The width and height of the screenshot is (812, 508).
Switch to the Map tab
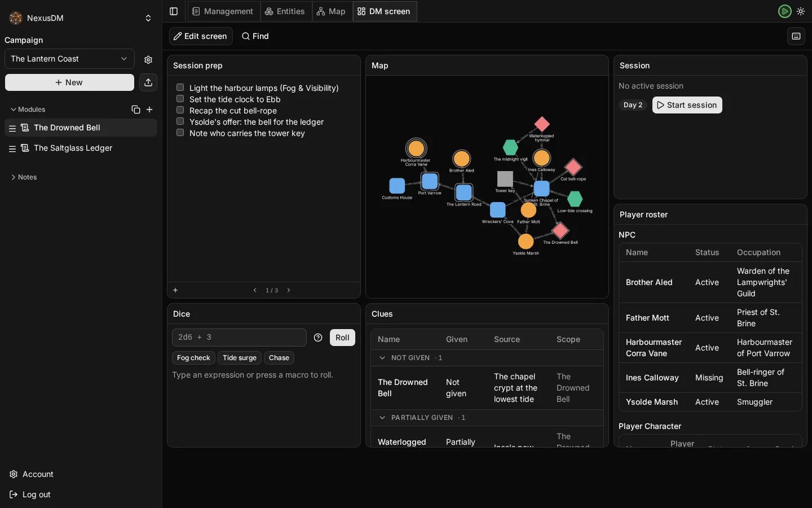pos(332,11)
